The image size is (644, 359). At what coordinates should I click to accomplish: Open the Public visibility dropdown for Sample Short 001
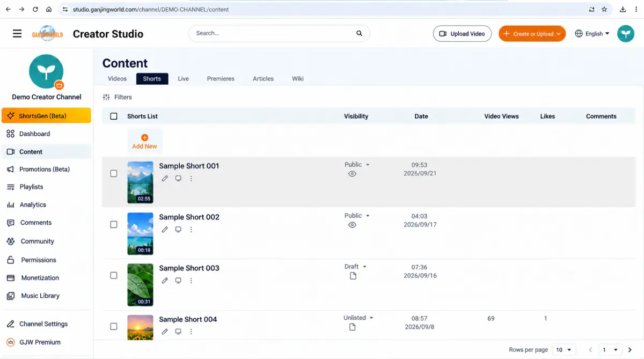[357, 165]
